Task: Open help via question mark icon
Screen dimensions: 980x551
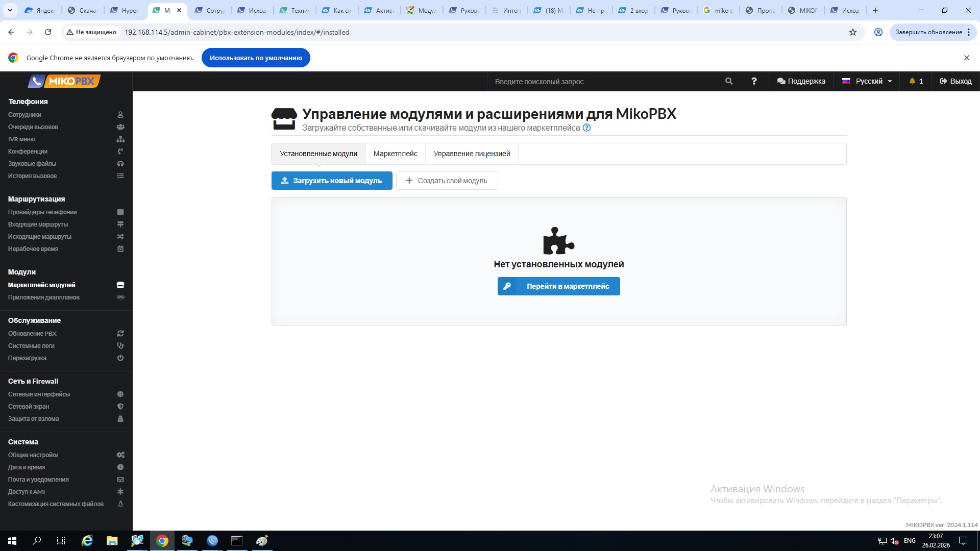Action: coord(754,81)
